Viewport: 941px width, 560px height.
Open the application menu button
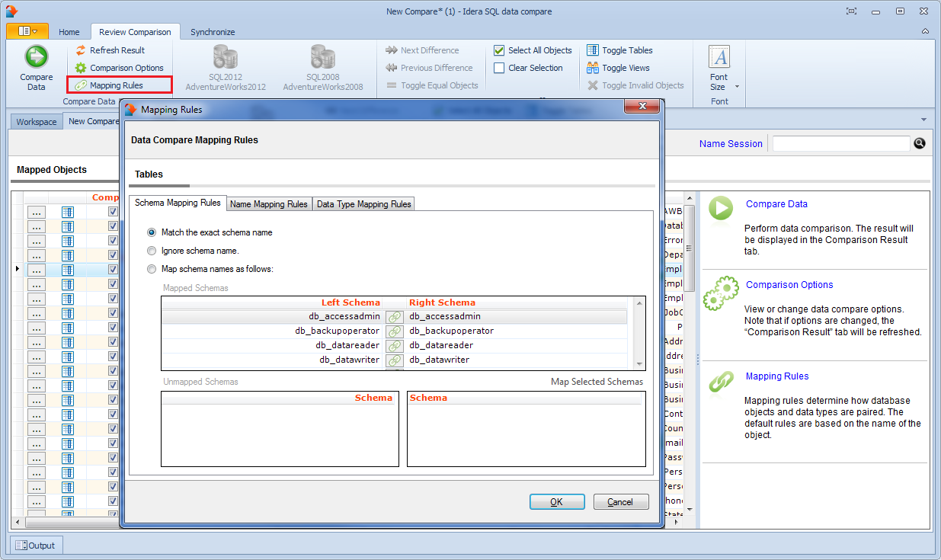click(27, 31)
